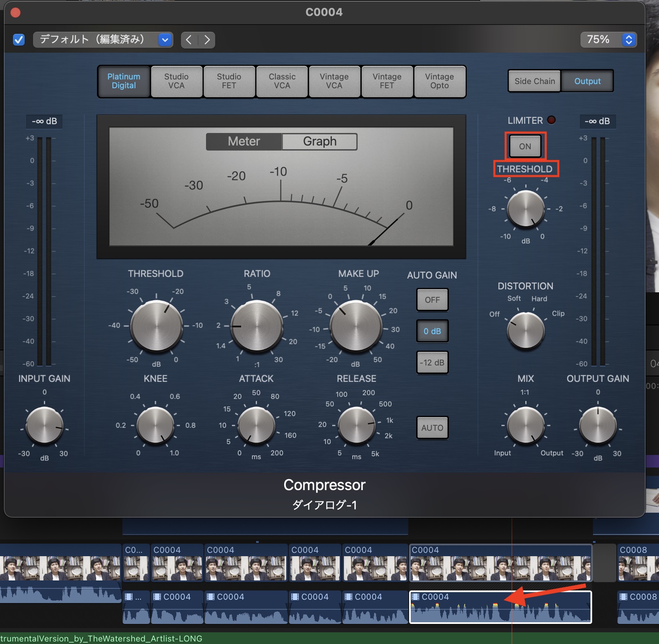Click the Make Up gain knob

(356, 326)
